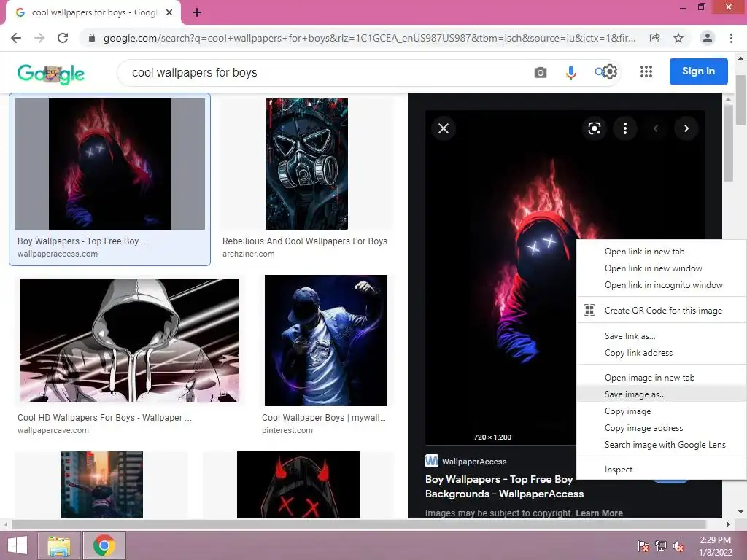This screenshot has width=747, height=560.
Task: Open 'Boy Wallpapers - Top Free Boy ...' result title
Action: pos(83,241)
